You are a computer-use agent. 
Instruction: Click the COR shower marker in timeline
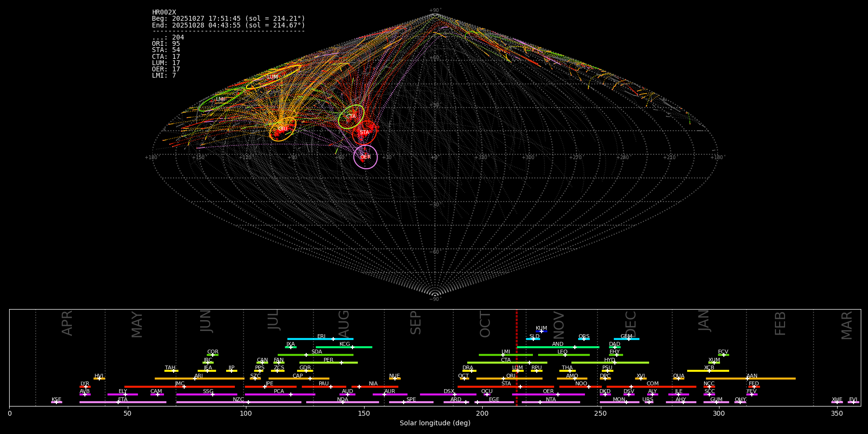pos(213,354)
